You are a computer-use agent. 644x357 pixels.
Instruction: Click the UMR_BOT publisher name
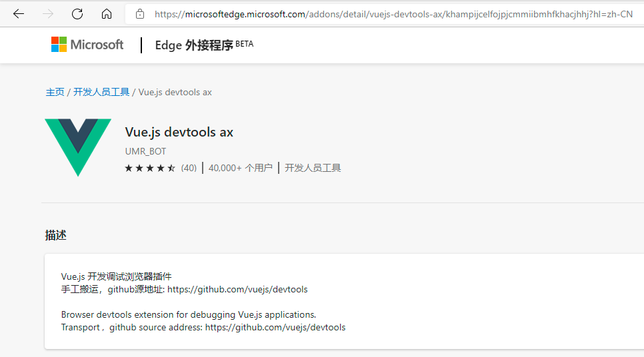[145, 151]
